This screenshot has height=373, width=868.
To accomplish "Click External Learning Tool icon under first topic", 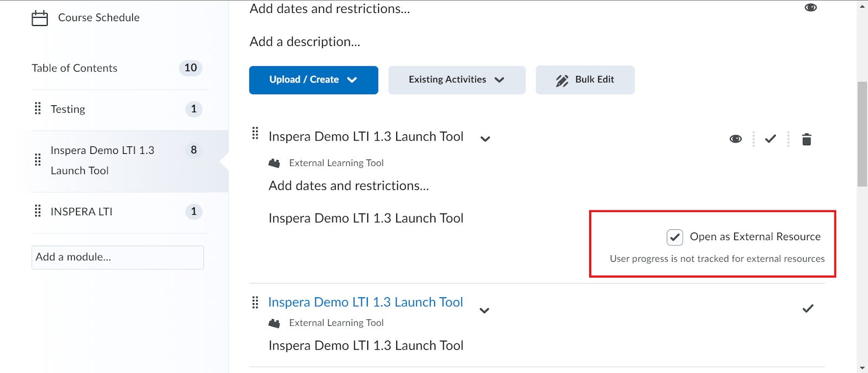I will pyautogui.click(x=275, y=163).
